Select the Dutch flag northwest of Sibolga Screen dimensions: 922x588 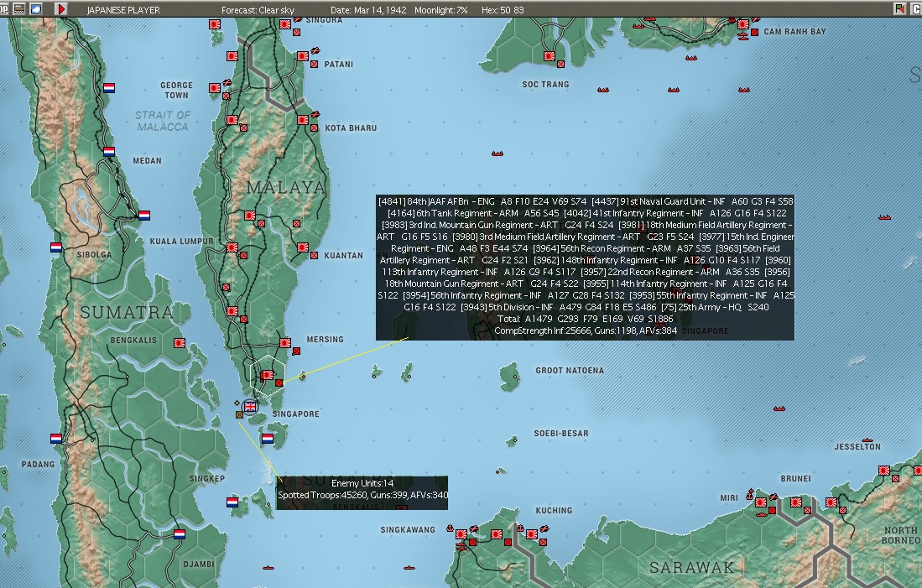coord(56,247)
